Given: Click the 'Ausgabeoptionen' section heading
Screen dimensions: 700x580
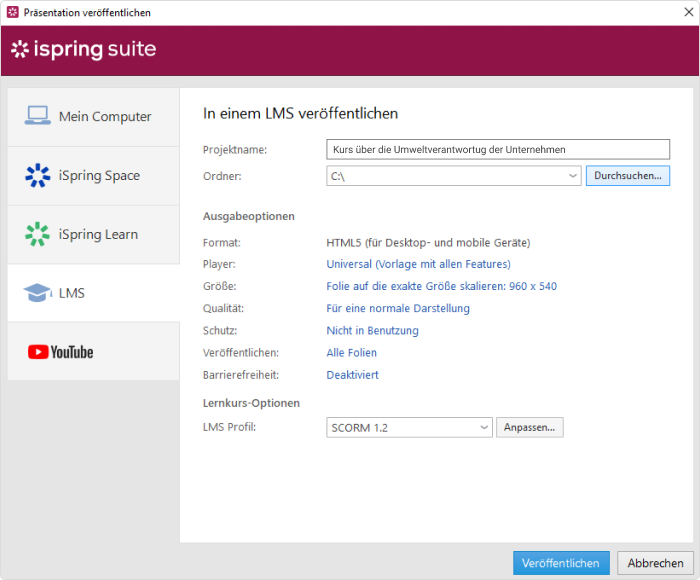Looking at the screenshot, I should click(249, 216).
